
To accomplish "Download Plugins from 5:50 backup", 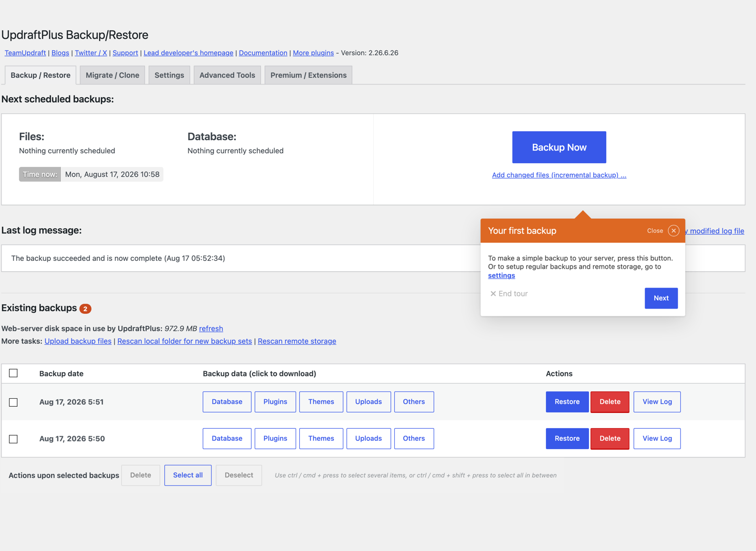I will pos(275,439).
